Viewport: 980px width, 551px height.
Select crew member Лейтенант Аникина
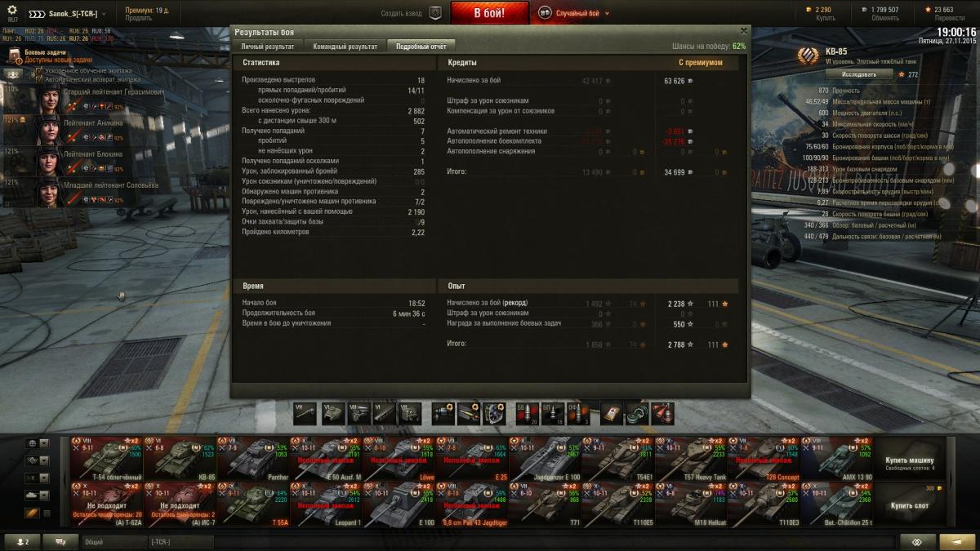pos(86,131)
